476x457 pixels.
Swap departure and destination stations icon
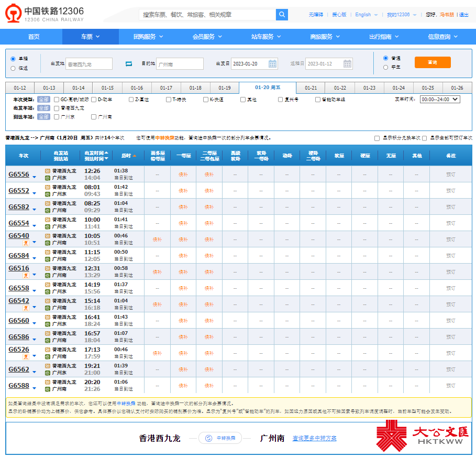coord(129,64)
